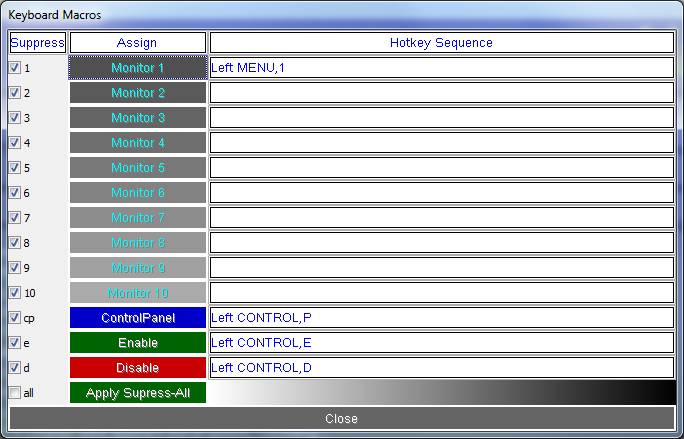
Task: Toggle suppress checkbox for row 7
Action: pyautogui.click(x=15, y=217)
